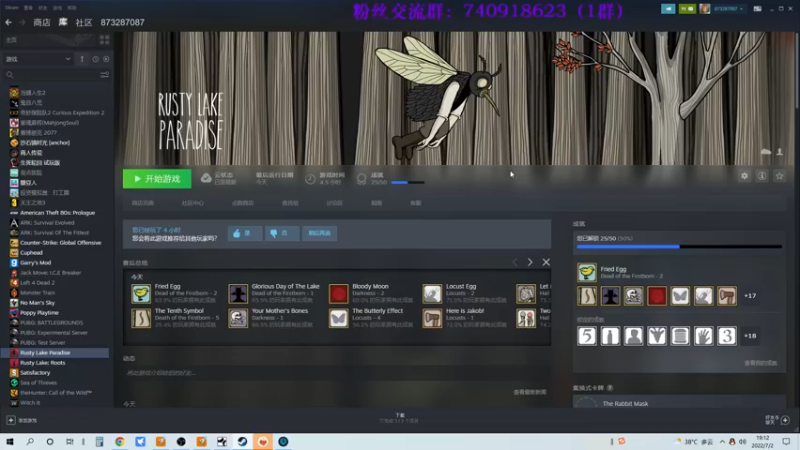
Task: Open the Steam announcements button
Action: 668,9
